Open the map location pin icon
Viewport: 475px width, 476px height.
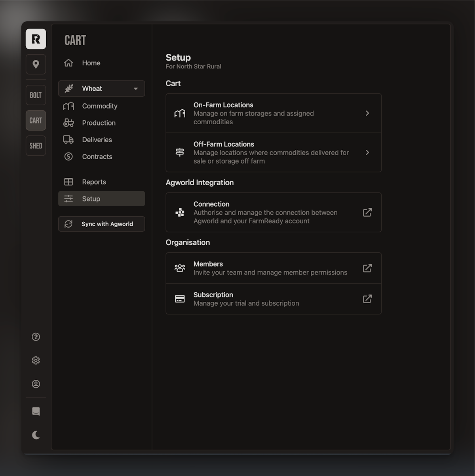[36, 64]
